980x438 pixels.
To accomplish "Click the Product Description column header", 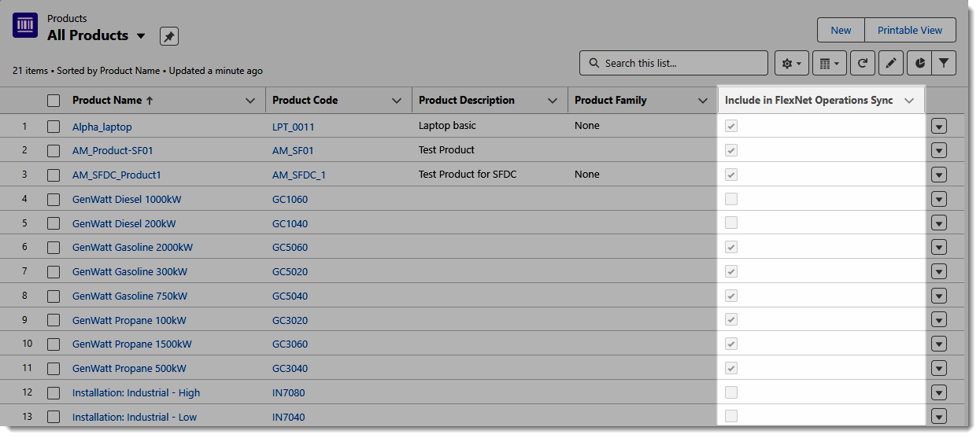I will 466,101.
